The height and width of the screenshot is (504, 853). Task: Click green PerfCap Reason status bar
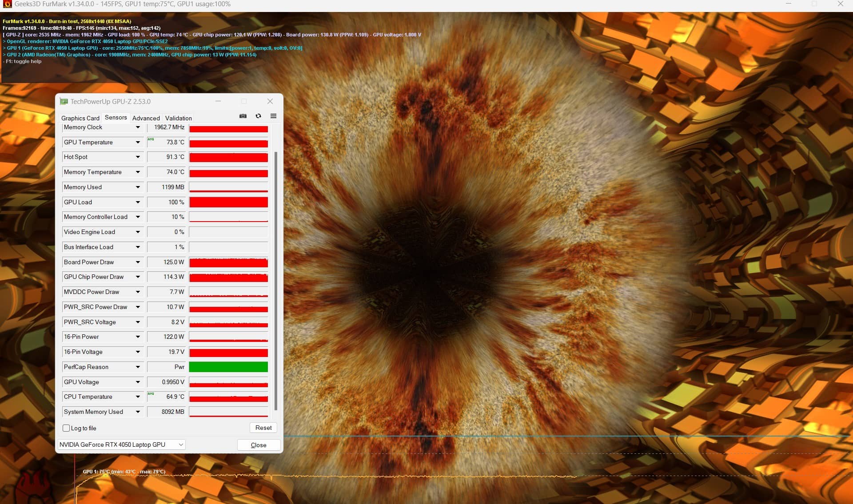(x=228, y=367)
